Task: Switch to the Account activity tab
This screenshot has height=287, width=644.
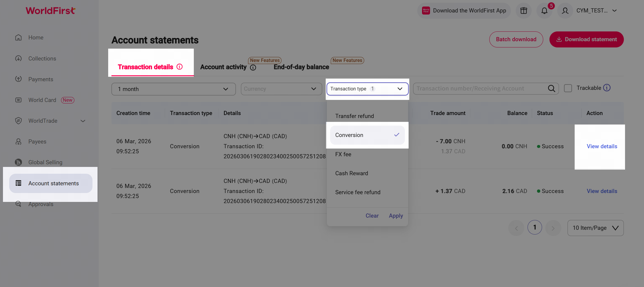Action: 223,67
